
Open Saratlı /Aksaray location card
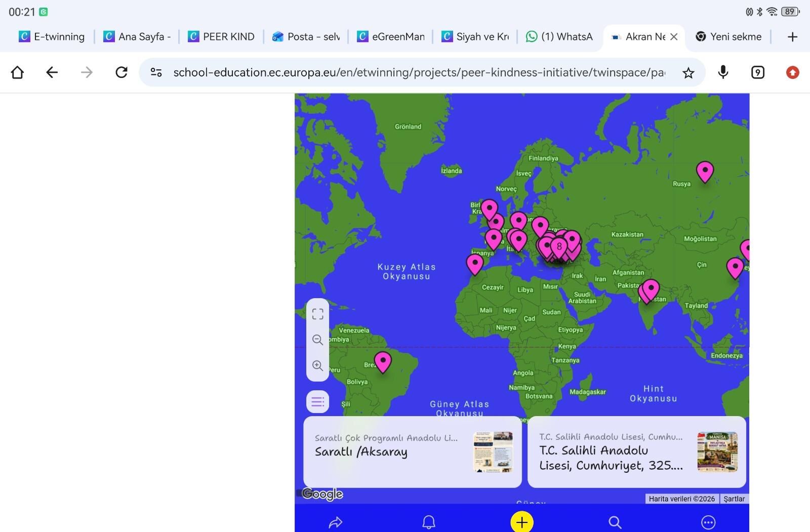[413, 452]
